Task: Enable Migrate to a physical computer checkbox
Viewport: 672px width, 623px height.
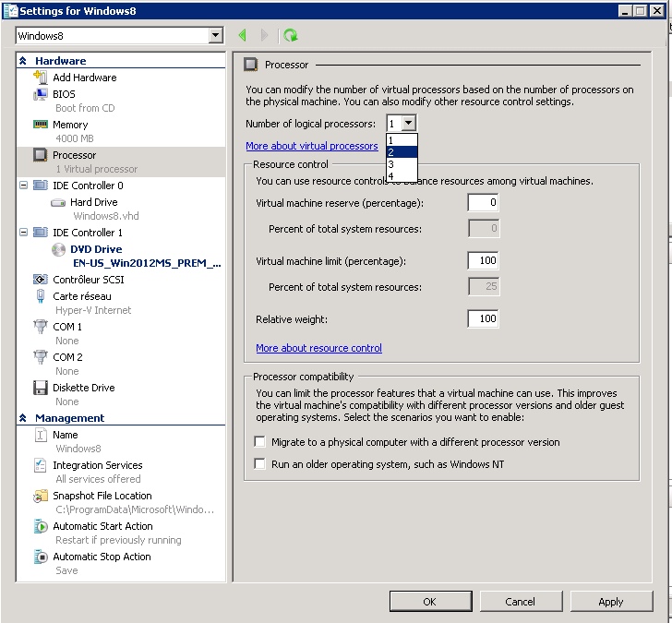Action: (x=259, y=441)
